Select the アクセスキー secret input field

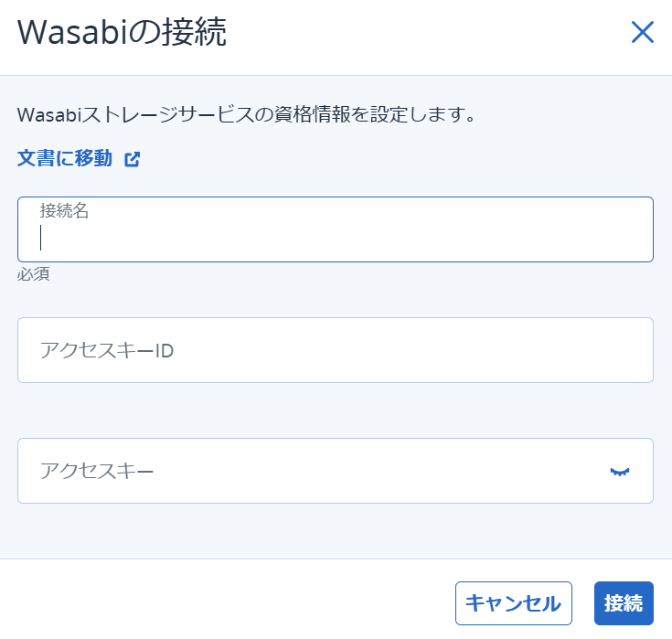coord(336,471)
